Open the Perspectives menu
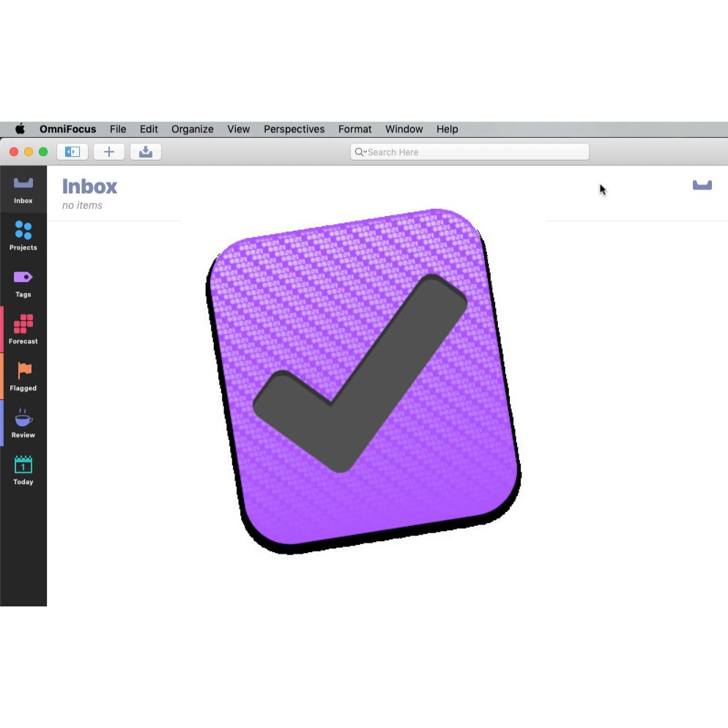Image resolution: width=728 pixels, height=728 pixels. (x=294, y=129)
